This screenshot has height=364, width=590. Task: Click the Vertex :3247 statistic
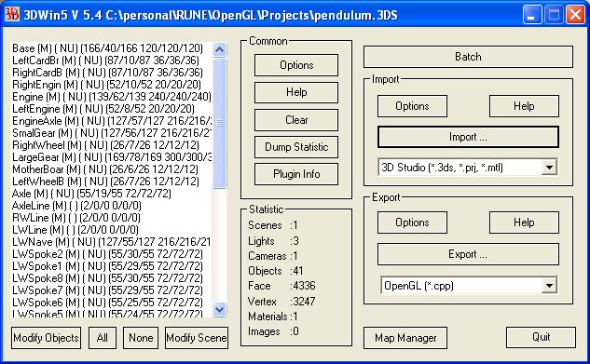pos(281,302)
